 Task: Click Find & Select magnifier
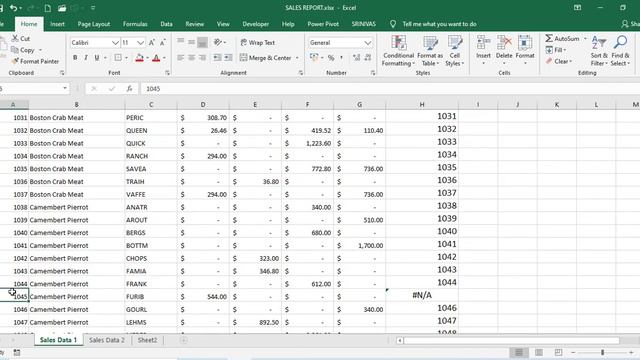(x=620, y=43)
